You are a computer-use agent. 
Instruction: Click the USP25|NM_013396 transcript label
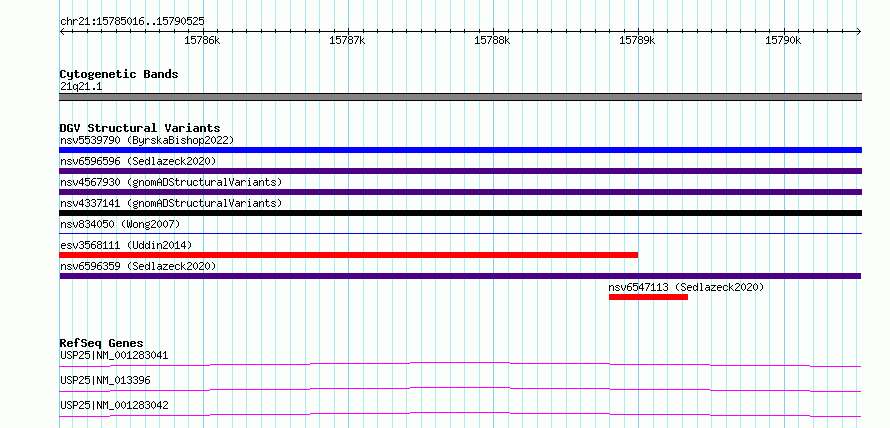click(x=105, y=380)
